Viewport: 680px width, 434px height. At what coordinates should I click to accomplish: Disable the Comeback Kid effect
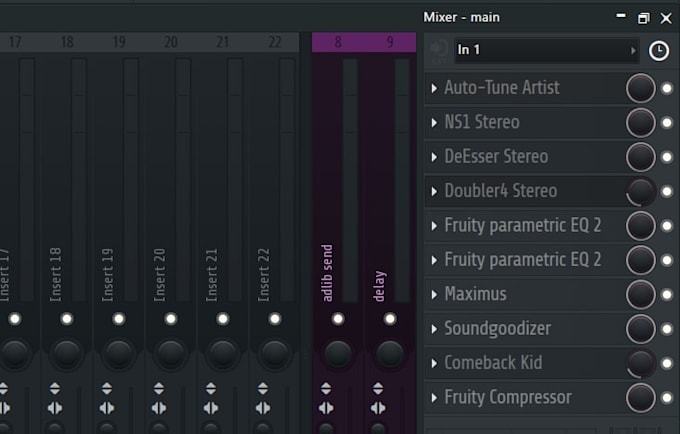pos(667,363)
